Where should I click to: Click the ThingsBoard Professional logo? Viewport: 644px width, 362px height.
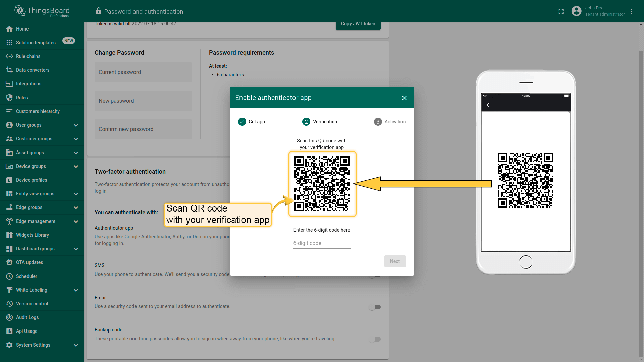point(42,11)
